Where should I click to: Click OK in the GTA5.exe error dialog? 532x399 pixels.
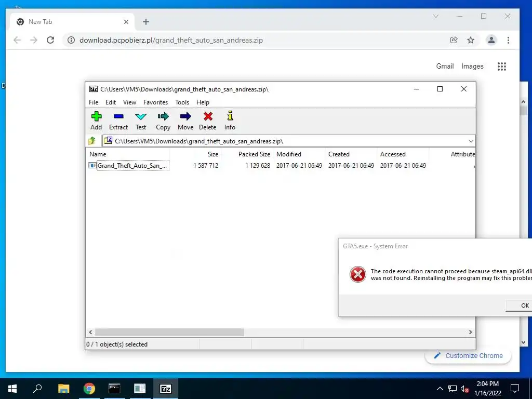(x=519, y=305)
